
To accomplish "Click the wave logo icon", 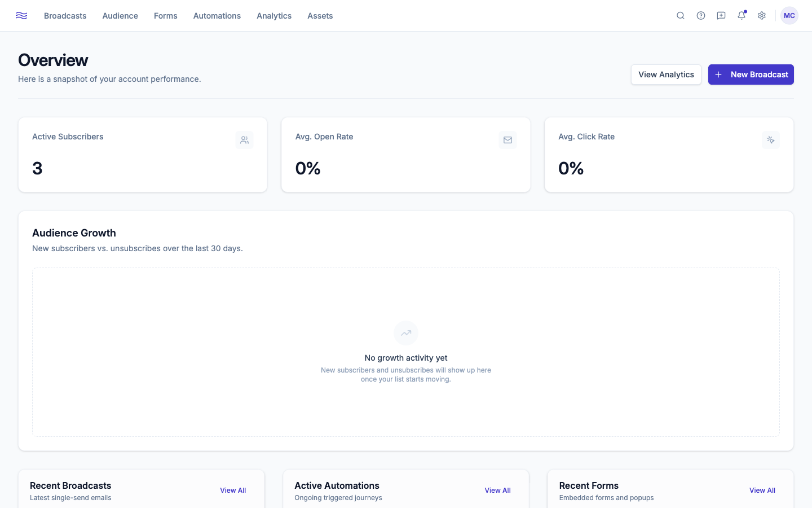I will (x=21, y=16).
